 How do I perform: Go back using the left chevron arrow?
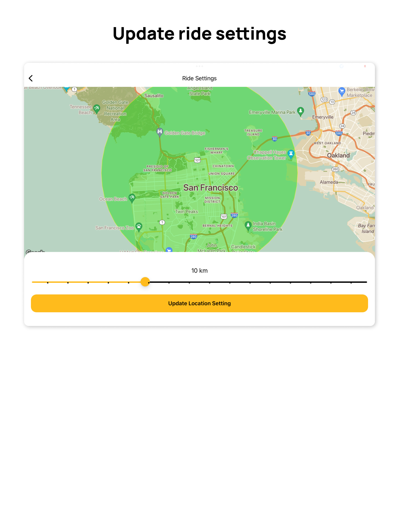tap(31, 78)
